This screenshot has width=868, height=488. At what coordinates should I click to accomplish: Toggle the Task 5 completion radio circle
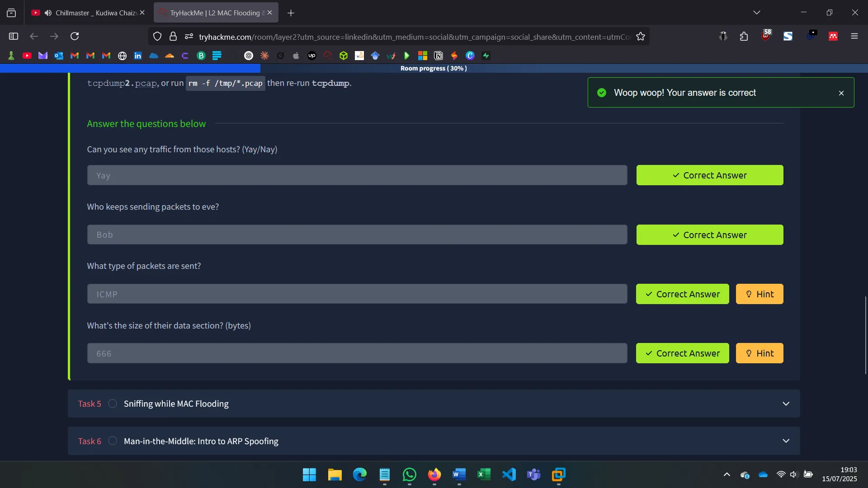click(x=113, y=404)
